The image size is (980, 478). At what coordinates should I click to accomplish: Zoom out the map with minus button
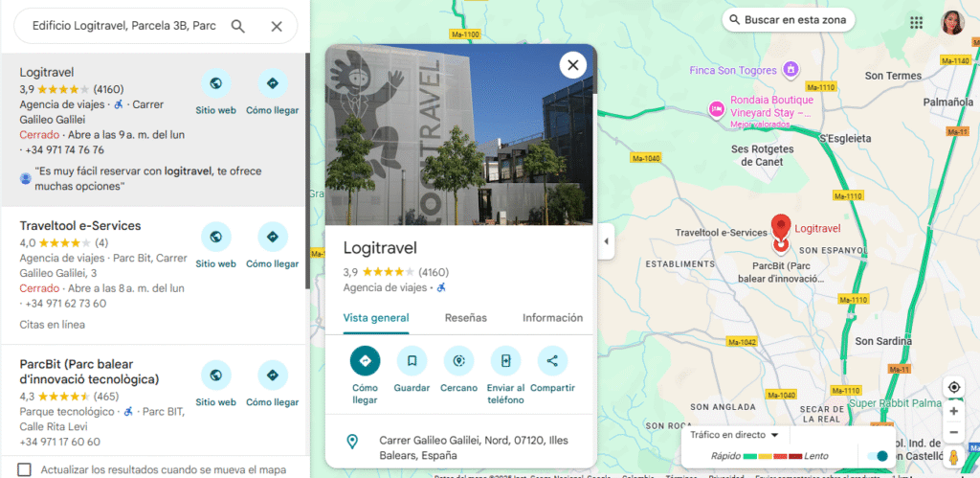point(954,432)
